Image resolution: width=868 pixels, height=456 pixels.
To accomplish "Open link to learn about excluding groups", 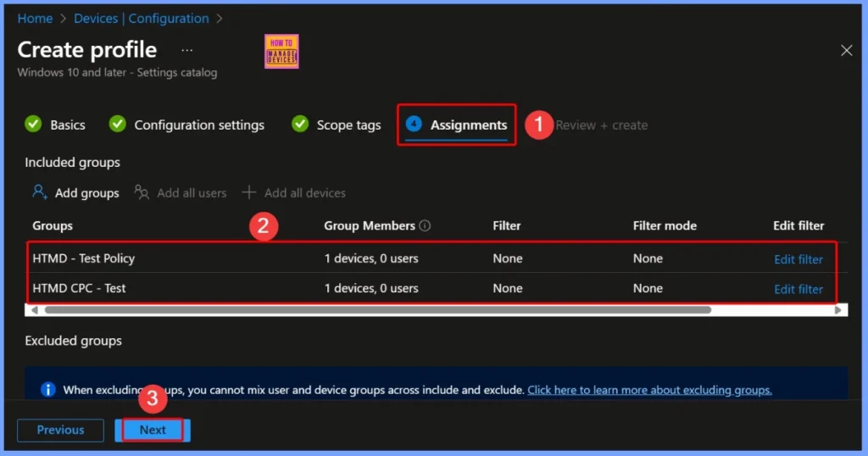I will click(x=649, y=390).
